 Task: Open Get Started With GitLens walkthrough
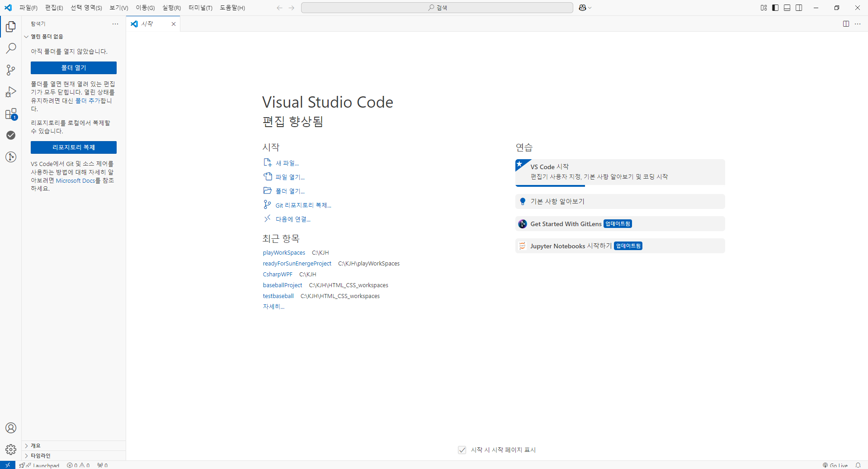620,224
